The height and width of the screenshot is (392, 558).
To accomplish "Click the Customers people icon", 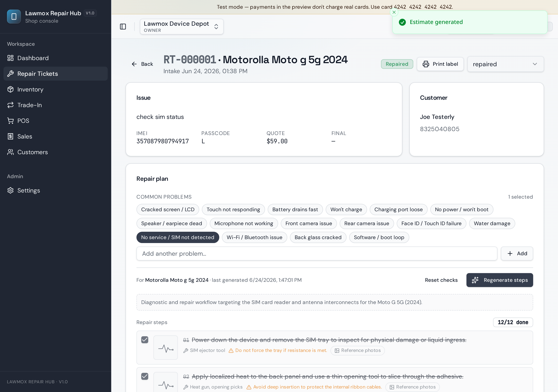I will [10, 152].
